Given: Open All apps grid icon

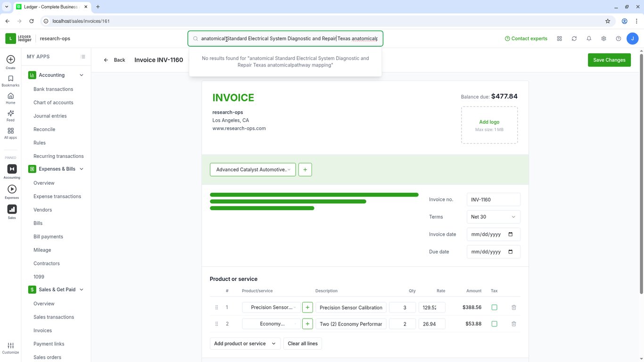Looking at the screenshot, I should coord(10,133).
